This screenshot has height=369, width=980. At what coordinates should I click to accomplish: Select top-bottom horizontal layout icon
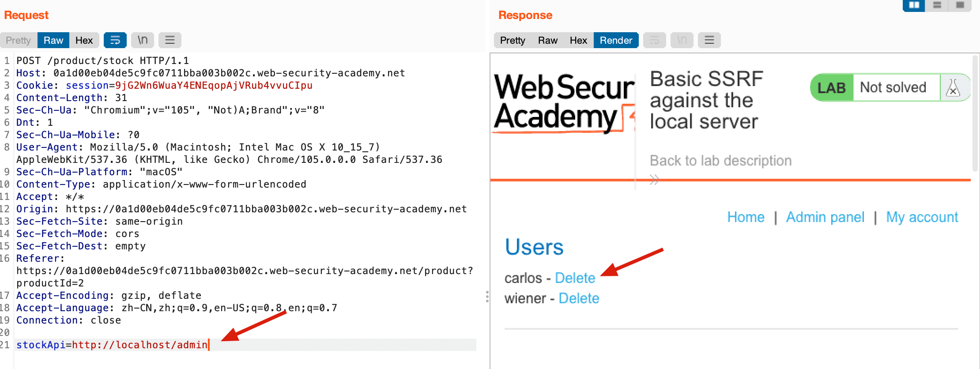click(937, 5)
